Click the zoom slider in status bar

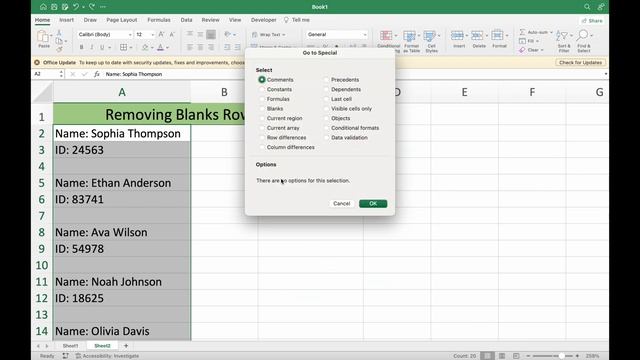(552, 356)
